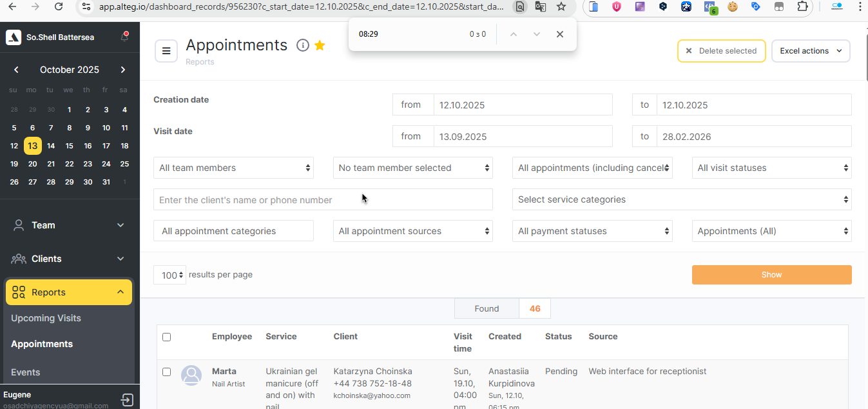Tick the checkbox for Marta's appointment row

pyautogui.click(x=167, y=372)
